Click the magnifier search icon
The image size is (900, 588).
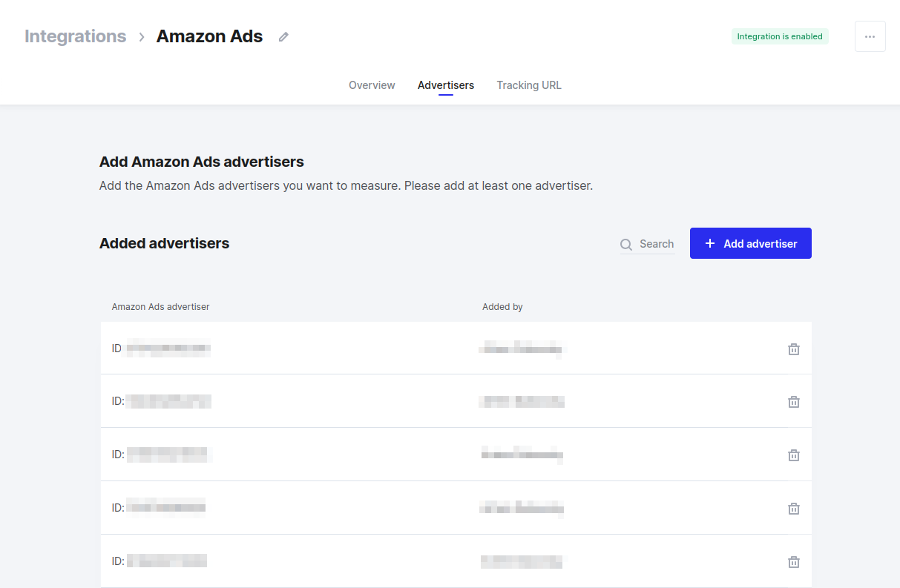(627, 245)
